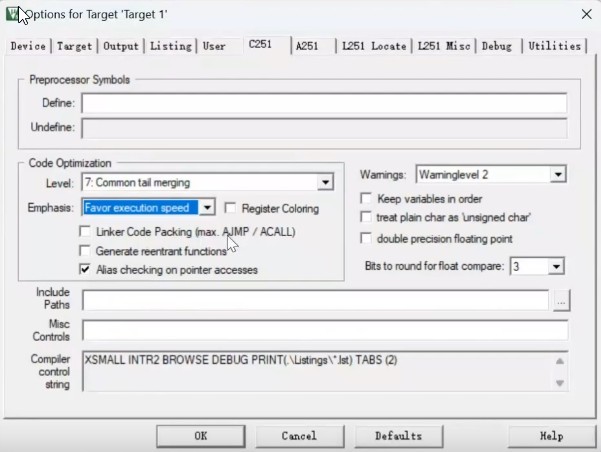601x452 pixels.
Task: Browse for include paths with the ellipsis button
Action: [561, 299]
